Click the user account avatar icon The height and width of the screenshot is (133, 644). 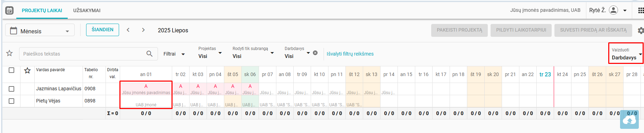613,10
